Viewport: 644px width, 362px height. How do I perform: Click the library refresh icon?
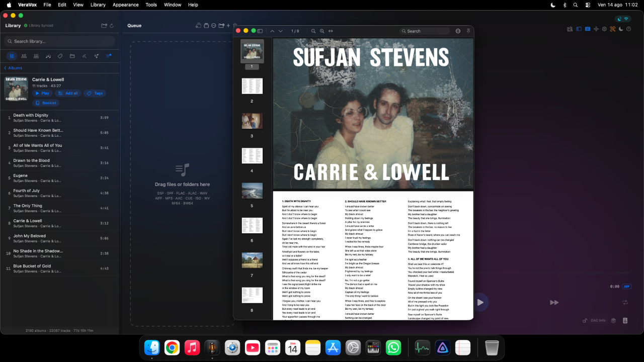tap(111, 26)
